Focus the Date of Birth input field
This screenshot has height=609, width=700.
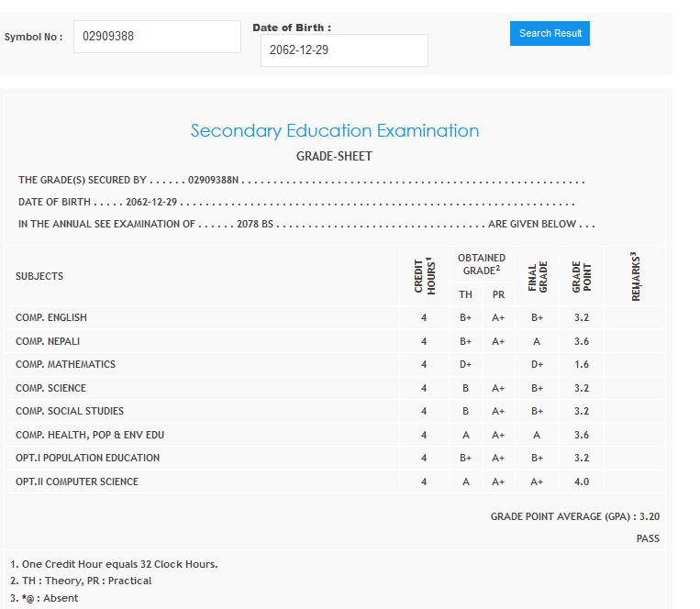click(x=344, y=50)
